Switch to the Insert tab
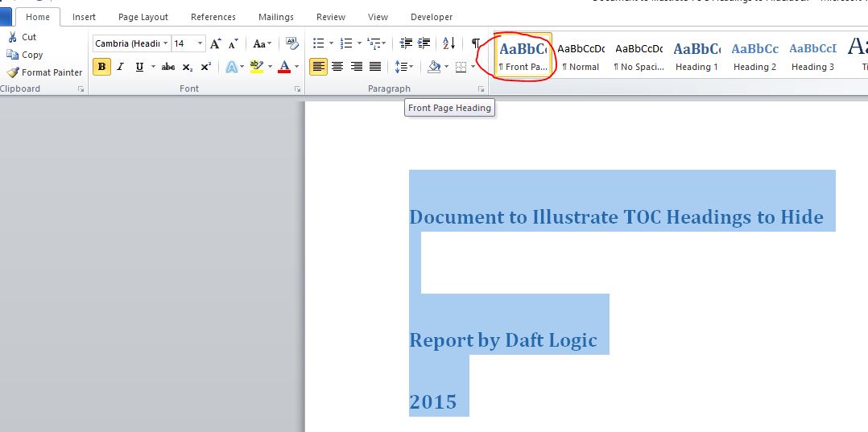 click(x=84, y=17)
